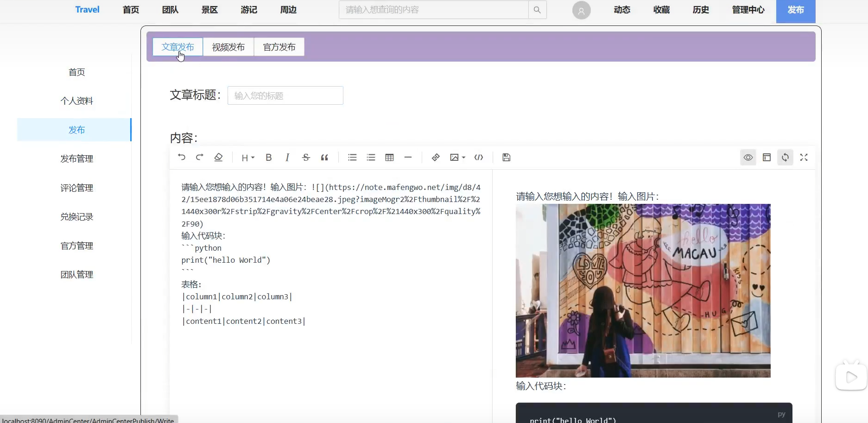Insert a hyperlink
The width and height of the screenshot is (868, 423).
click(436, 158)
